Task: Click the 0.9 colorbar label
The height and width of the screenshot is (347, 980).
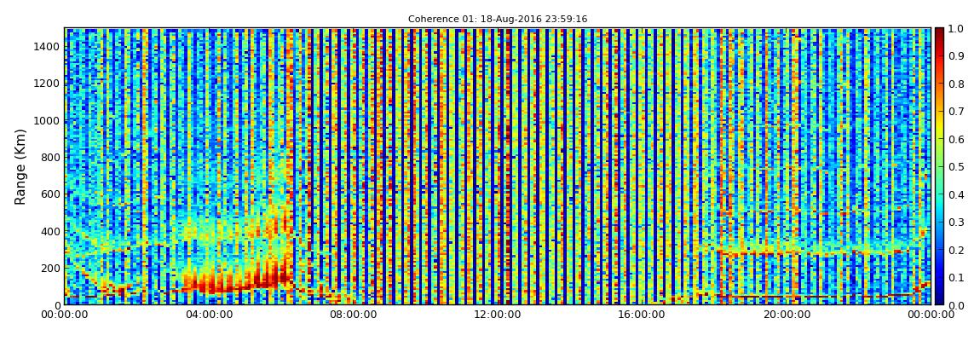Action: [x=955, y=56]
